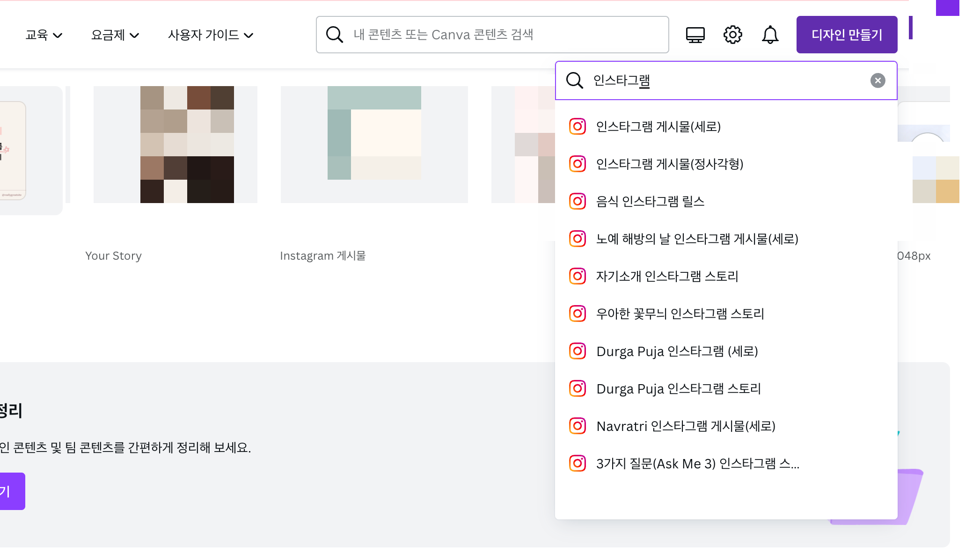980x554 pixels.
Task: Expand the 사용자 가이드 menu
Action: point(211,35)
